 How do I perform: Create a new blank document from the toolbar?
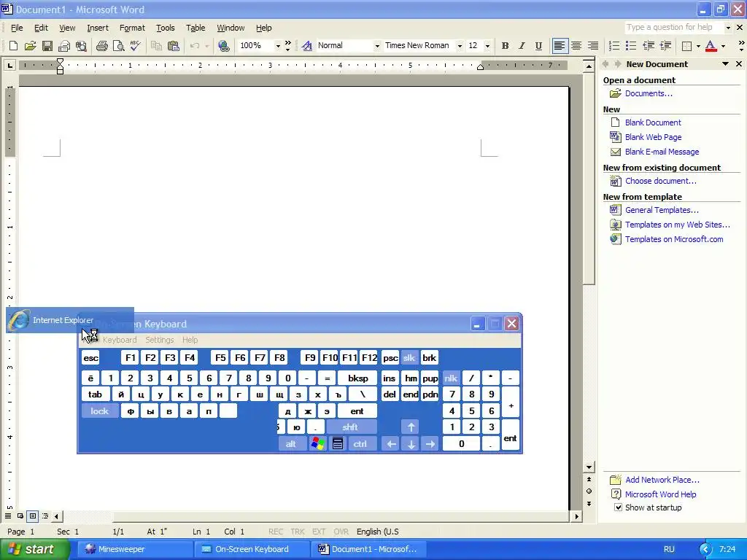click(x=13, y=46)
